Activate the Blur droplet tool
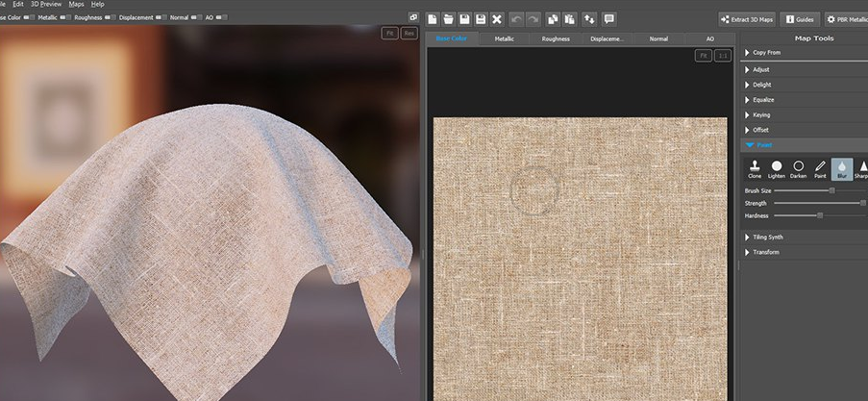Viewport: 868px width, 401px height. (842, 169)
